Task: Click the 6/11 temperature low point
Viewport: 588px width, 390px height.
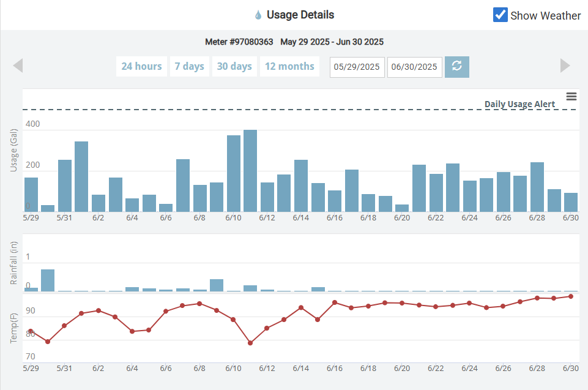Action: click(250, 343)
